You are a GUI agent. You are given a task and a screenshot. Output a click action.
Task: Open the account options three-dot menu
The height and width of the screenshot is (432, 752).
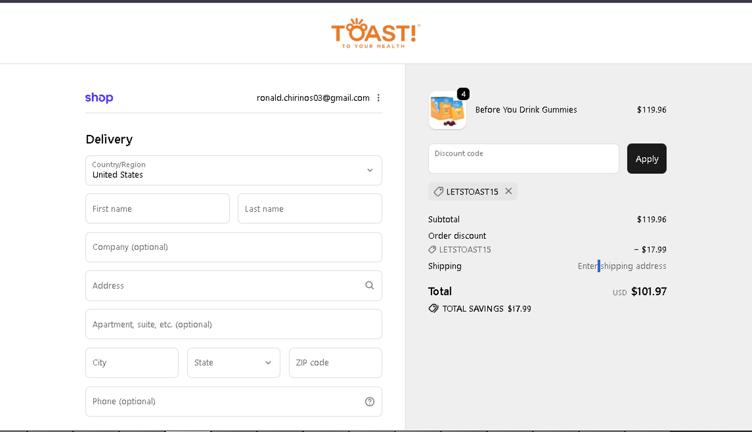click(378, 98)
